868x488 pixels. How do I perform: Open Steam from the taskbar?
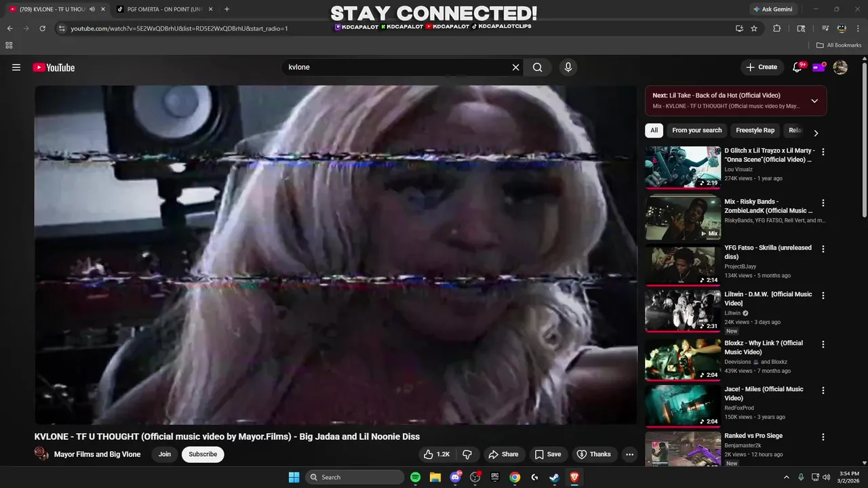pos(554,477)
